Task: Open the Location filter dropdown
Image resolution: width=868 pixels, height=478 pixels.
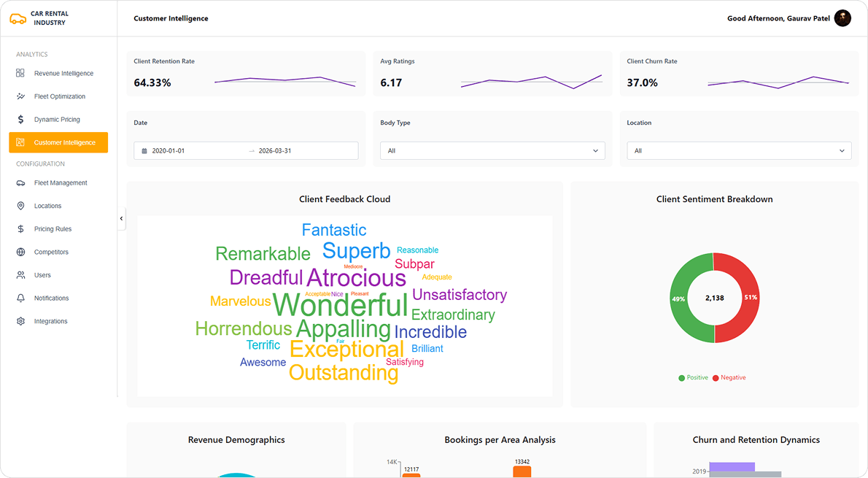Action: tap(739, 151)
